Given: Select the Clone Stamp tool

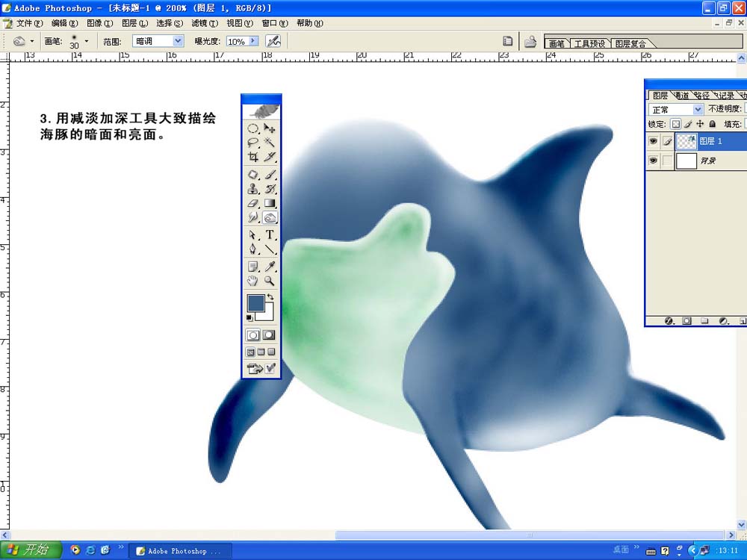Looking at the screenshot, I should pos(253,189).
